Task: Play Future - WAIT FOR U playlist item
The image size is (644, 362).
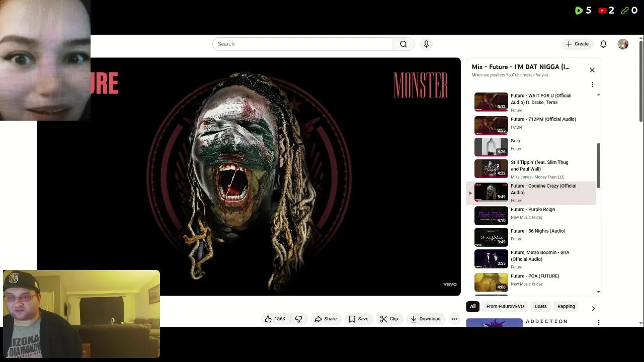Action: coord(531,102)
